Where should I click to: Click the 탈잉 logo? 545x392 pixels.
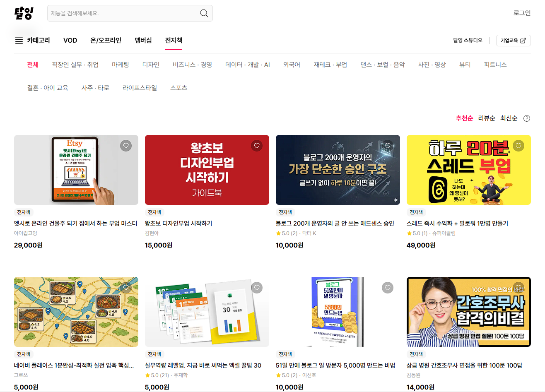click(24, 13)
